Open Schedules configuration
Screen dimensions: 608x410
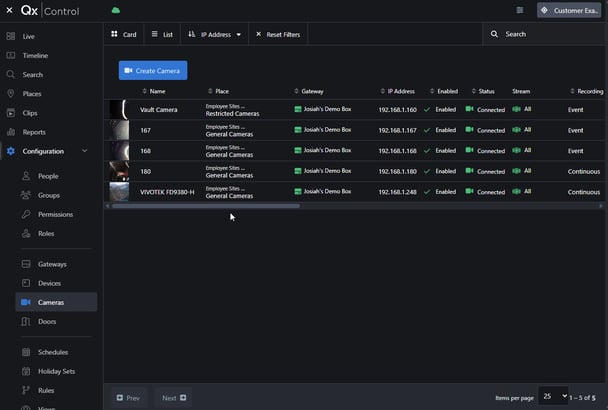click(x=53, y=352)
